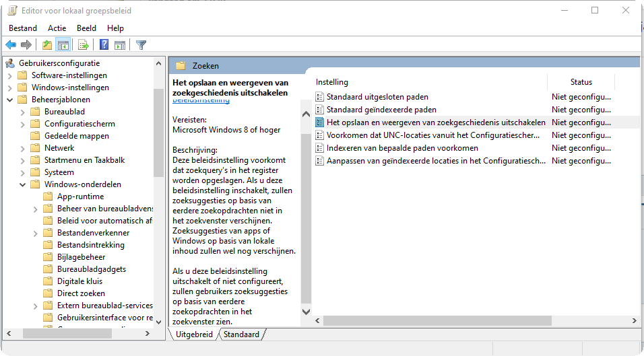This screenshot has width=644, height=356.
Task: Toggle the action pane toolbar icon
Action: point(120,45)
